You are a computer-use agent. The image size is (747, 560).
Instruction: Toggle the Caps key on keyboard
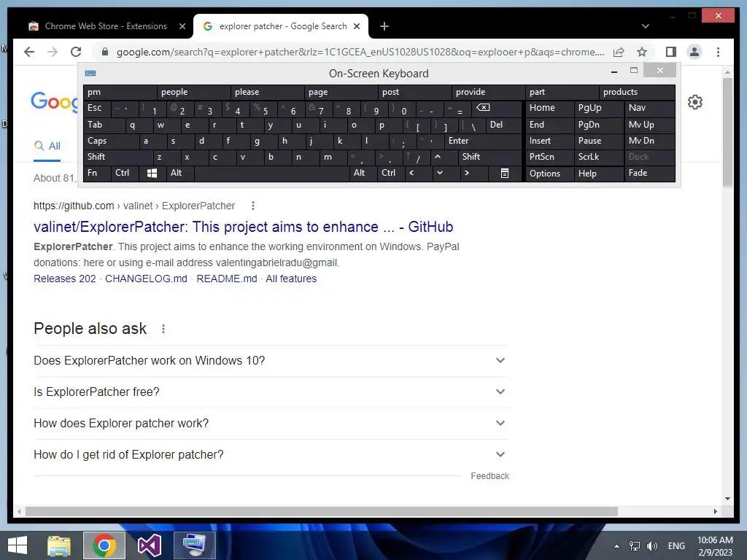[111, 141]
